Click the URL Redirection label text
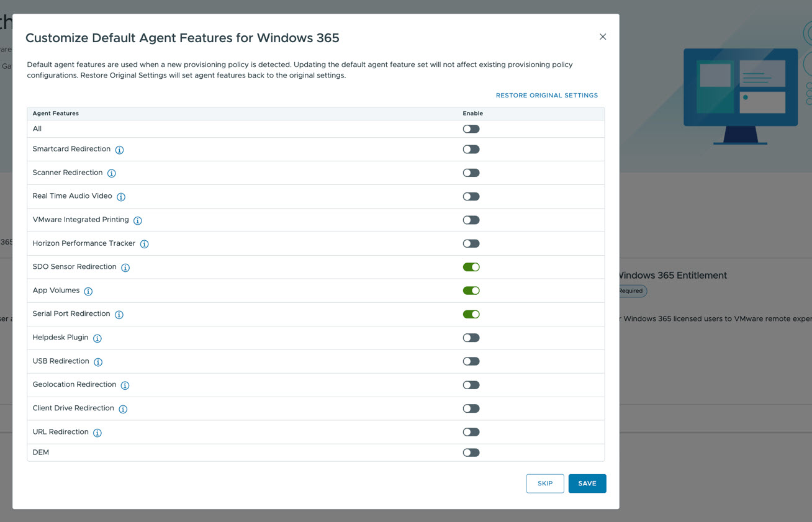This screenshot has height=522, width=812. [x=60, y=432]
